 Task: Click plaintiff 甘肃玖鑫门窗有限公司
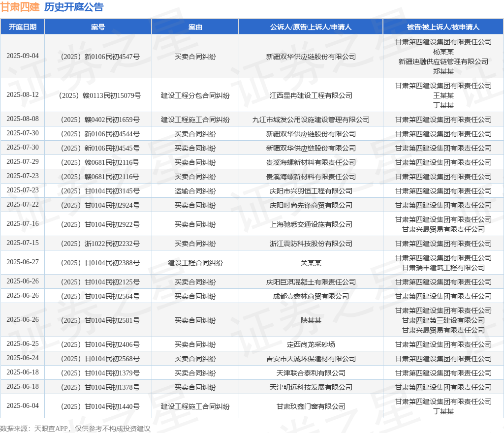tap(311, 406)
